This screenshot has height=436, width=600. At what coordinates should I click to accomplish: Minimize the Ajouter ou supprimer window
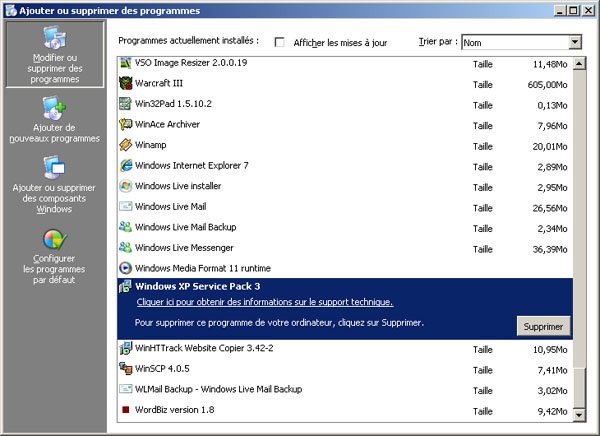(560, 10)
